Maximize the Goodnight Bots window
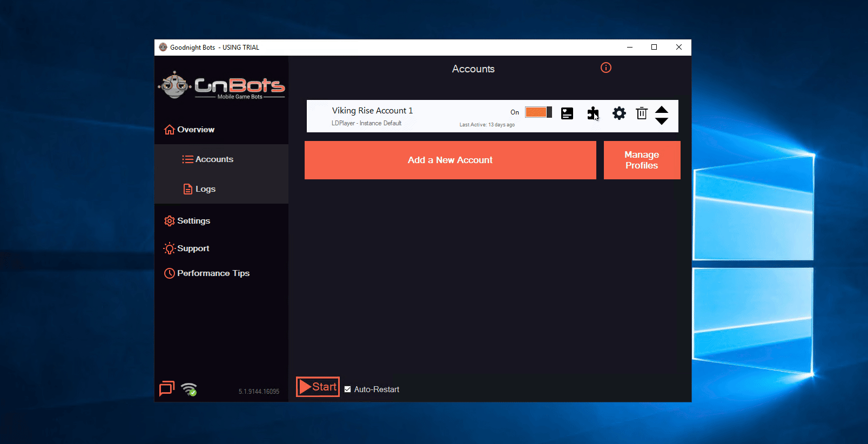The image size is (868, 444). coord(654,47)
